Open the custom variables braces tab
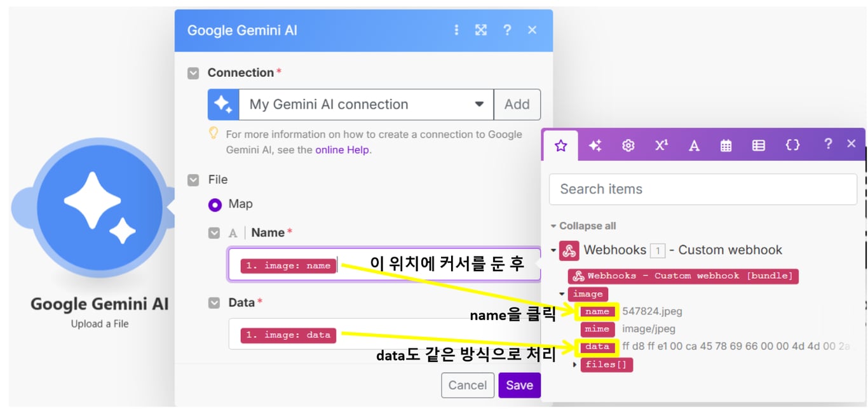 tap(792, 145)
